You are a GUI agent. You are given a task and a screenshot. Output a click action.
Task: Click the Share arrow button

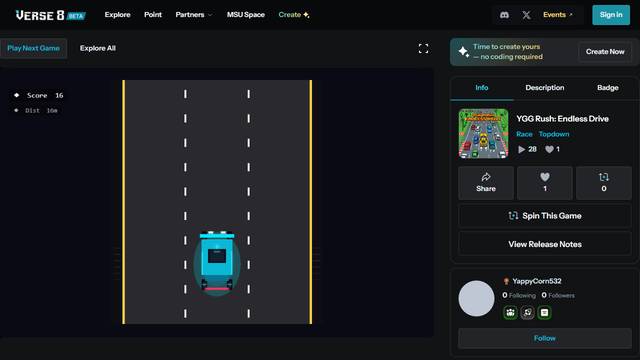[x=486, y=183]
